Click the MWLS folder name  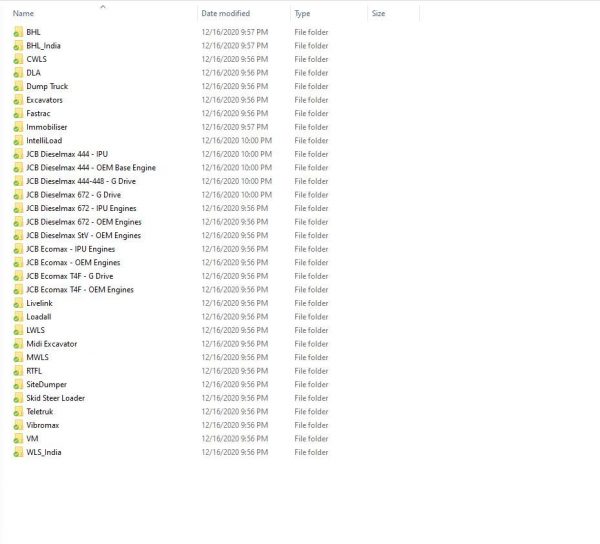point(38,357)
